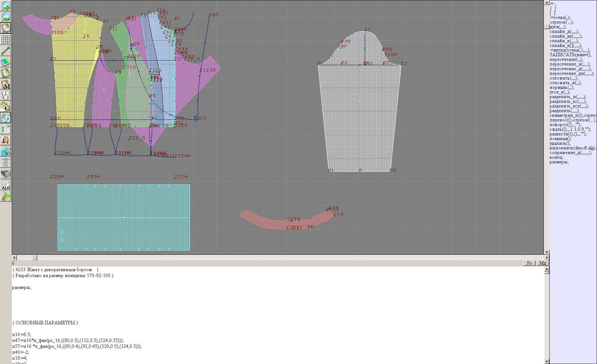Insert the 'сплайн_д(,,,,);' command
This screenshot has width=597, height=364.
click(564, 32)
